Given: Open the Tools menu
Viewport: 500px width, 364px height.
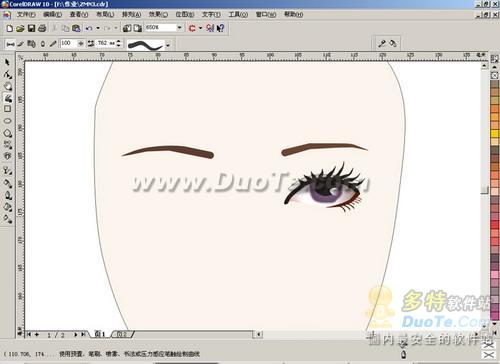Looking at the screenshot, I should (x=238, y=15).
